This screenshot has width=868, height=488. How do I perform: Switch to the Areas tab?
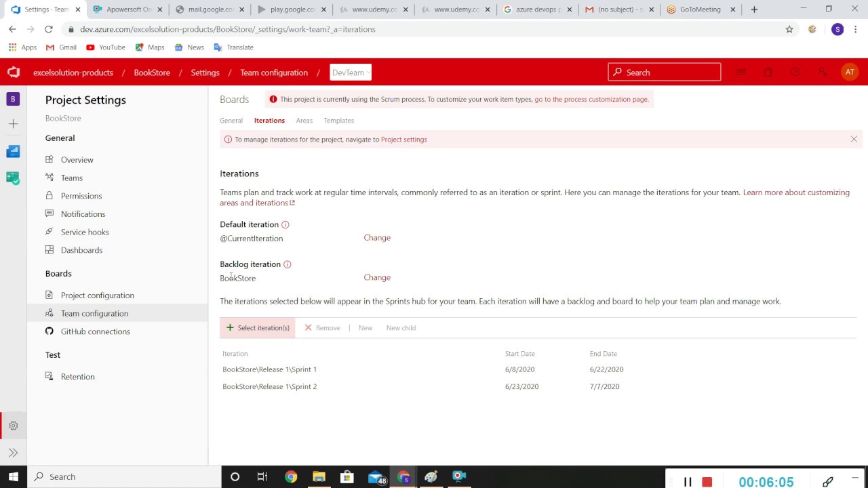point(304,121)
